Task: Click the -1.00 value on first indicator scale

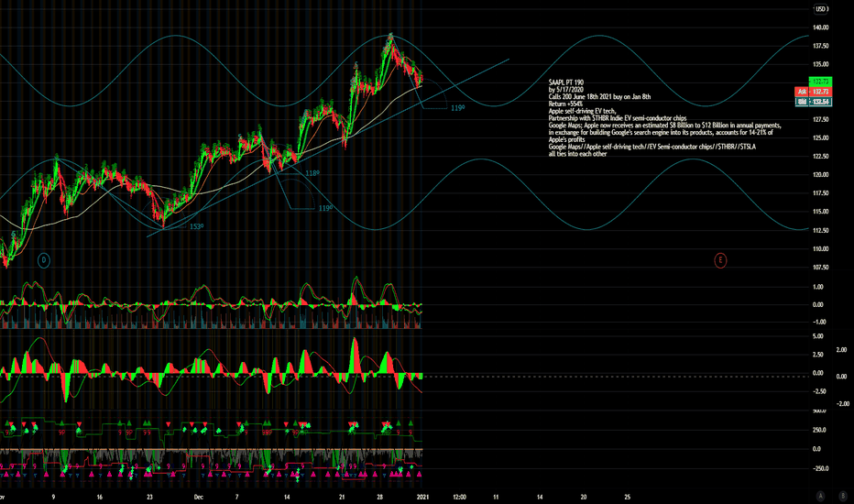Action: tap(818, 322)
